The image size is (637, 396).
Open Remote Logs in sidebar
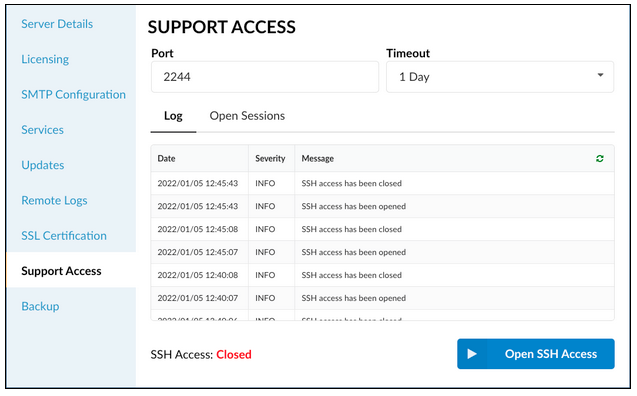tap(54, 201)
